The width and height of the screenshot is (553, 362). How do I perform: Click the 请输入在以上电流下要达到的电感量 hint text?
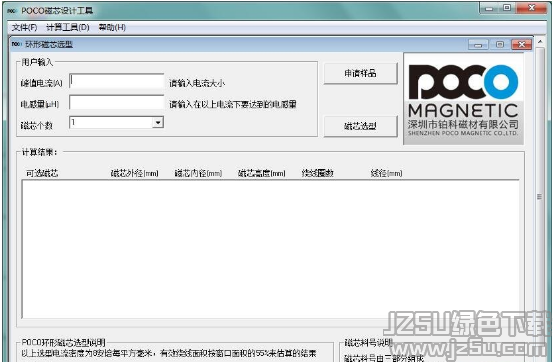[x=233, y=104]
